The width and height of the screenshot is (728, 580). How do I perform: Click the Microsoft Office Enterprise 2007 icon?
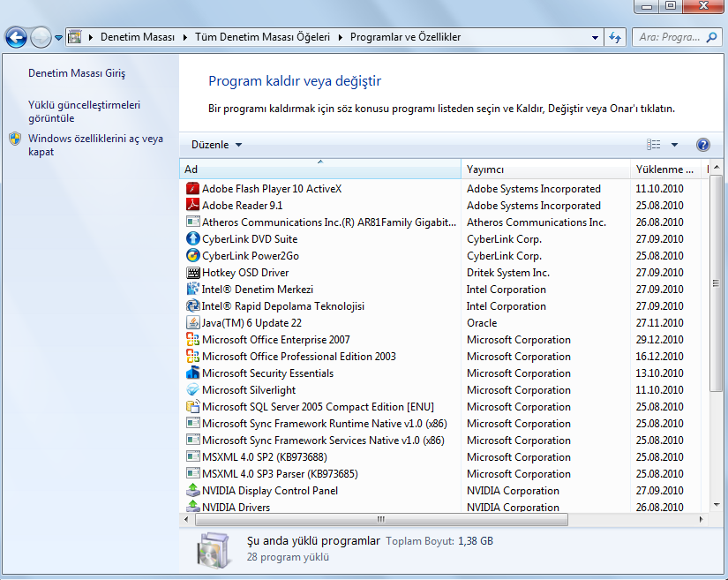tap(192, 340)
